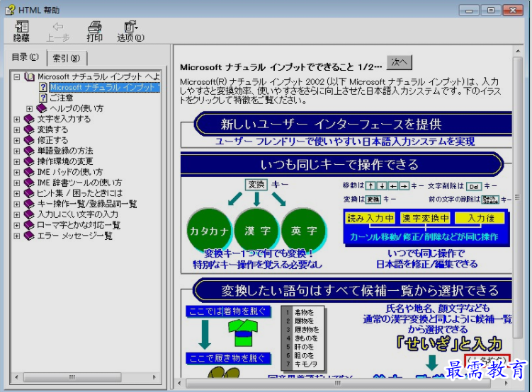Viewport: 532px width, 392px height.
Task: Click the open book icon at tree root
Action: 30,77
